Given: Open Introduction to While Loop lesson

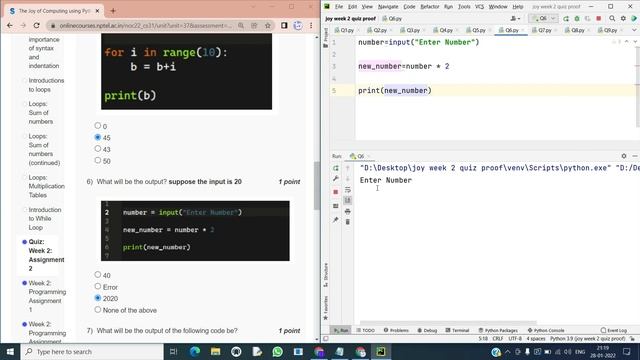Looking at the screenshot, I should point(44,218).
